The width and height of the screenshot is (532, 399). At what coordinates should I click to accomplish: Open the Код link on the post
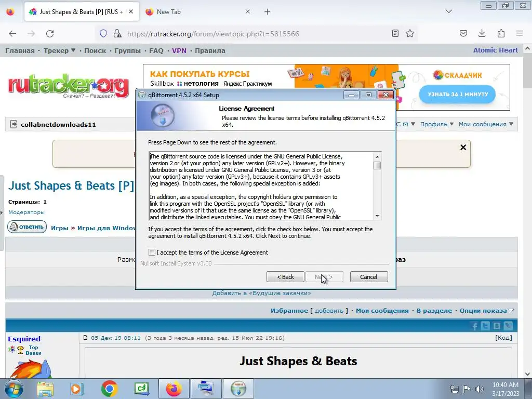coord(503,338)
